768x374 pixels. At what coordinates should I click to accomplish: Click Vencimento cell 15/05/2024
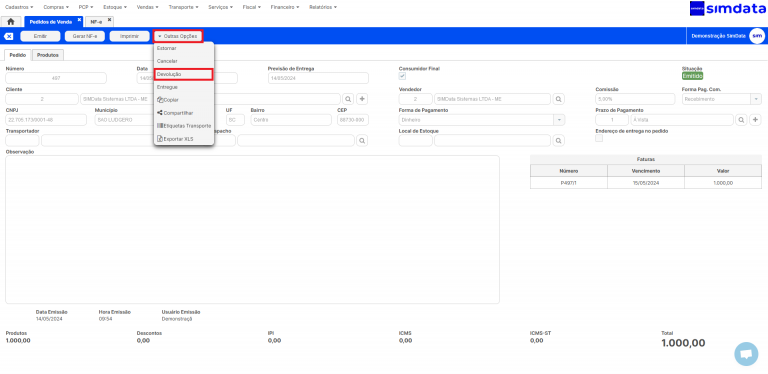coord(646,183)
